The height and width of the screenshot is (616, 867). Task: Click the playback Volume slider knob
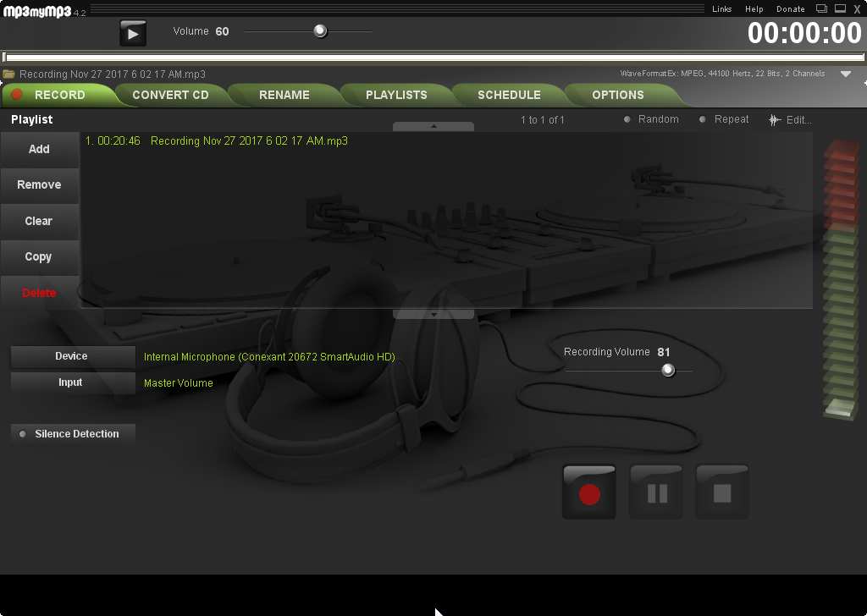tap(320, 31)
